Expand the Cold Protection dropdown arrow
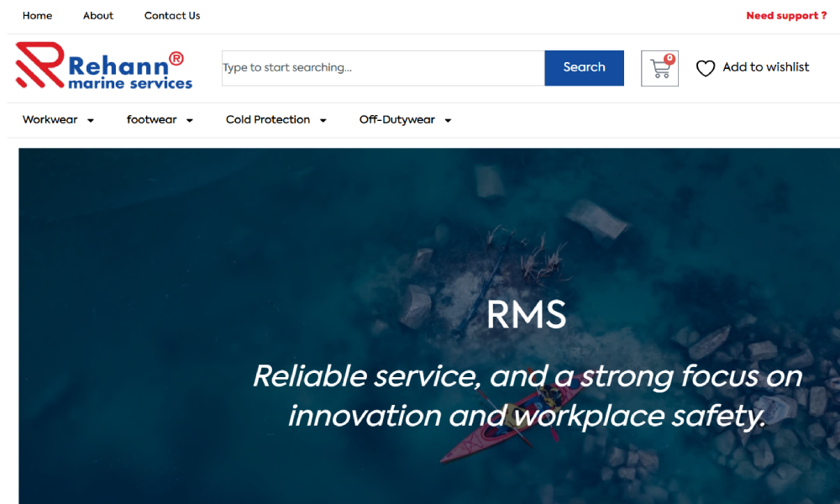 tap(323, 120)
